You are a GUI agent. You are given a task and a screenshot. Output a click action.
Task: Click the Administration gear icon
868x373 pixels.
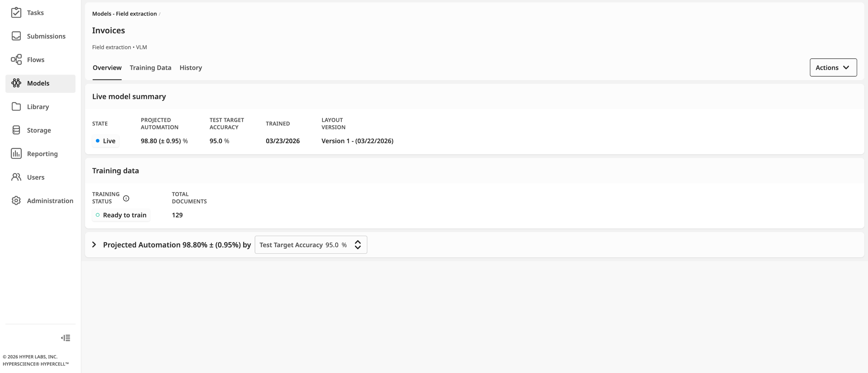tap(16, 201)
